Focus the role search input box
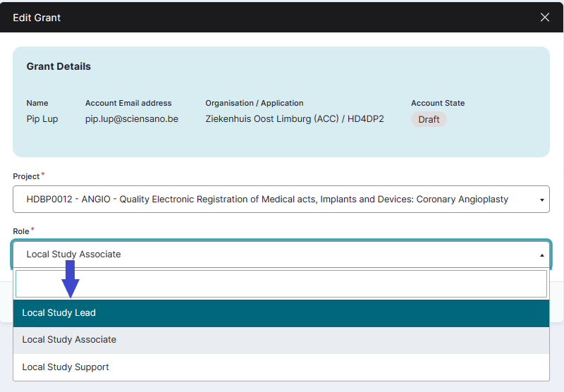This screenshot has width=564, height=392. 281,284
